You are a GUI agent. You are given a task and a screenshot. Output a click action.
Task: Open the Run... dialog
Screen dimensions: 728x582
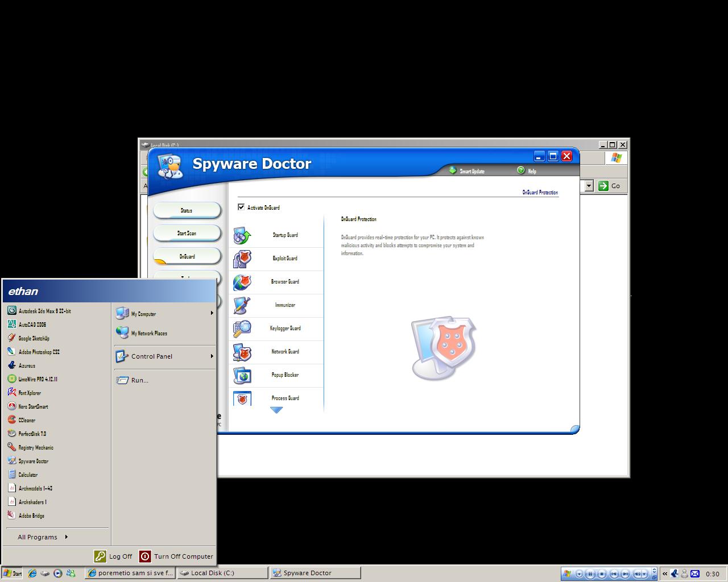[165, 380]
